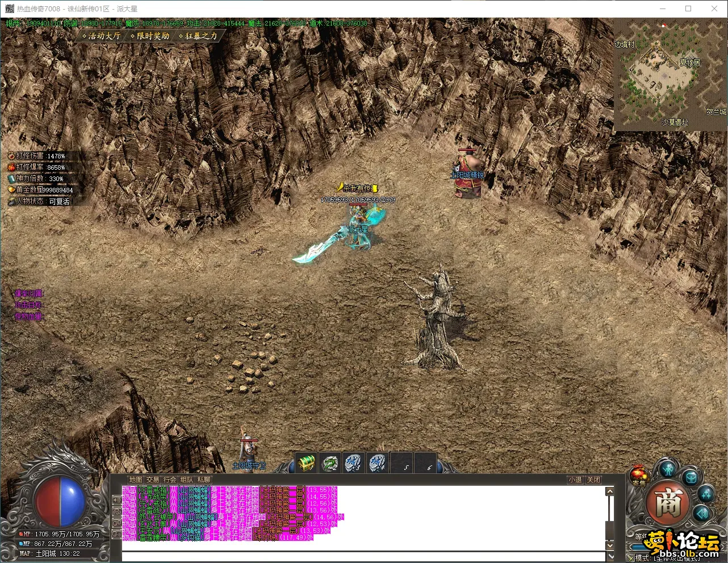Open the backpack inventory orb
The height and width of the screenshot is (563, 728).
click(x=691, y=477)
